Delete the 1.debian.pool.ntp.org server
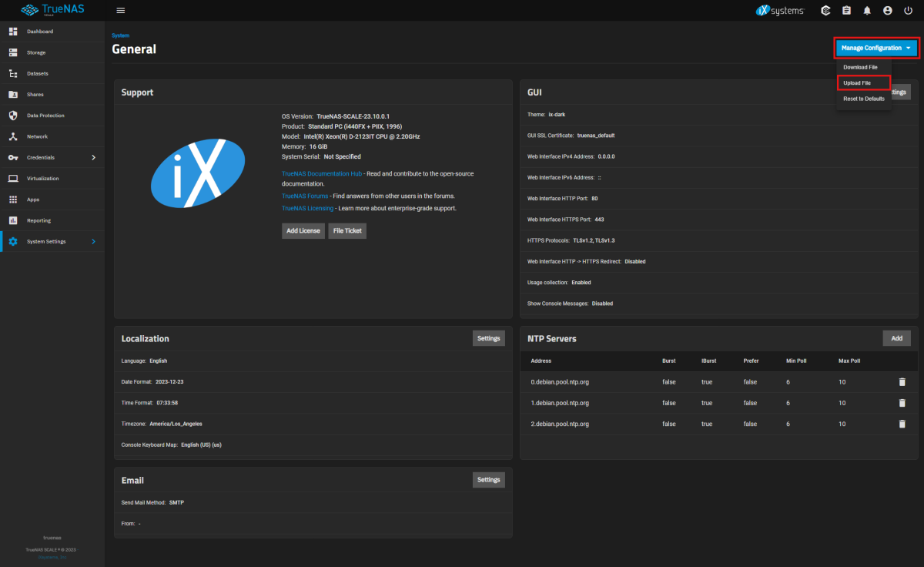The width and height of the screenshot is (924, 567). (902, 403)
